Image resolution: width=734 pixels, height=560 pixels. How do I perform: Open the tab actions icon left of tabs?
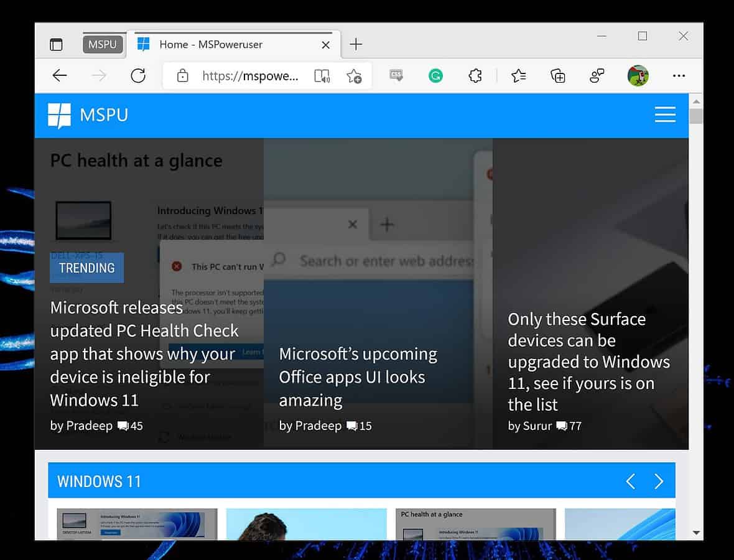coord(56,44)
